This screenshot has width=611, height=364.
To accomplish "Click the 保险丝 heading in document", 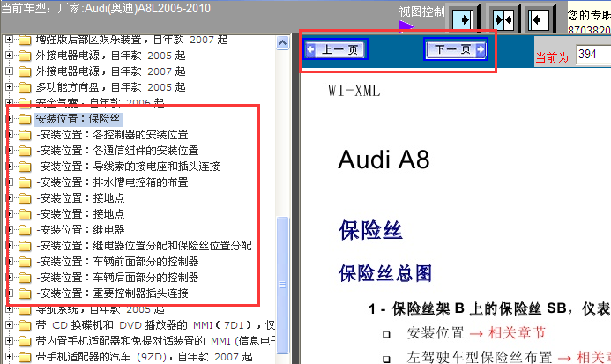I will 370,230.
